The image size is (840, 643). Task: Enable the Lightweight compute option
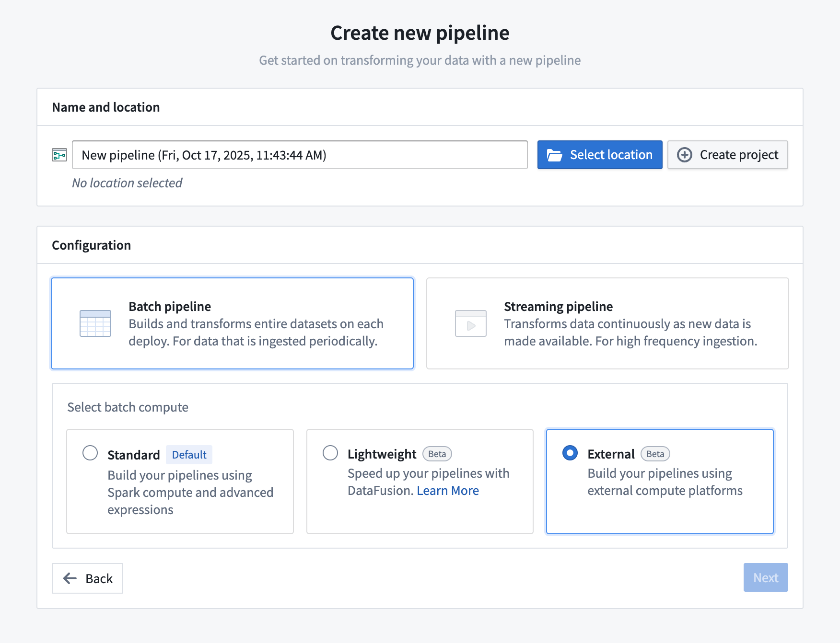[x=330, y=452]
